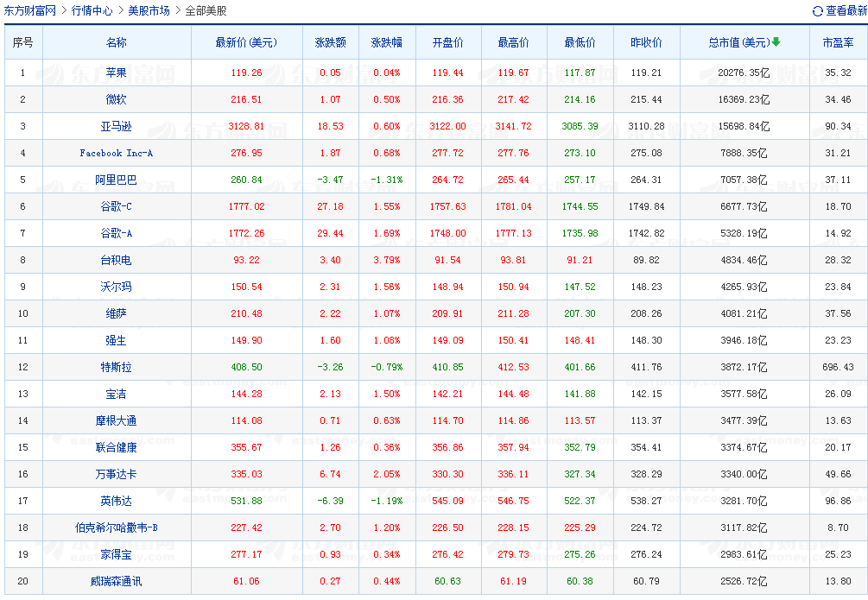
Task: Click the green sort arrow on 总市值
Action: (776, 42)
